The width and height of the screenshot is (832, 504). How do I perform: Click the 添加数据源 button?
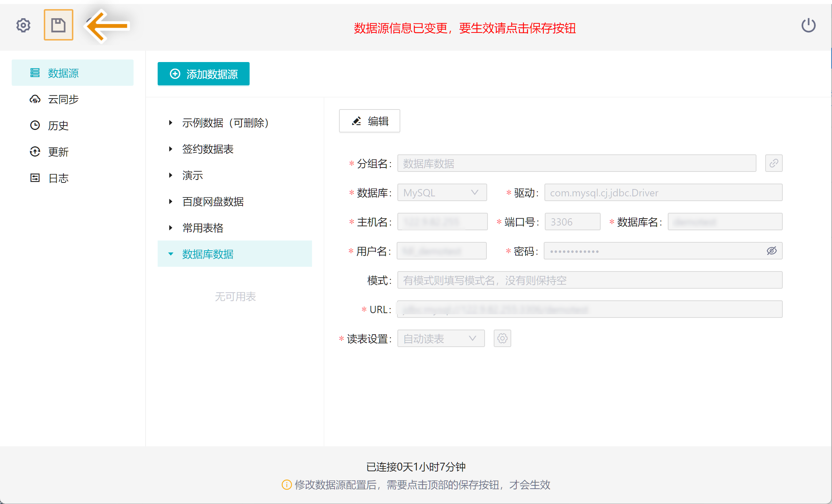203,74
